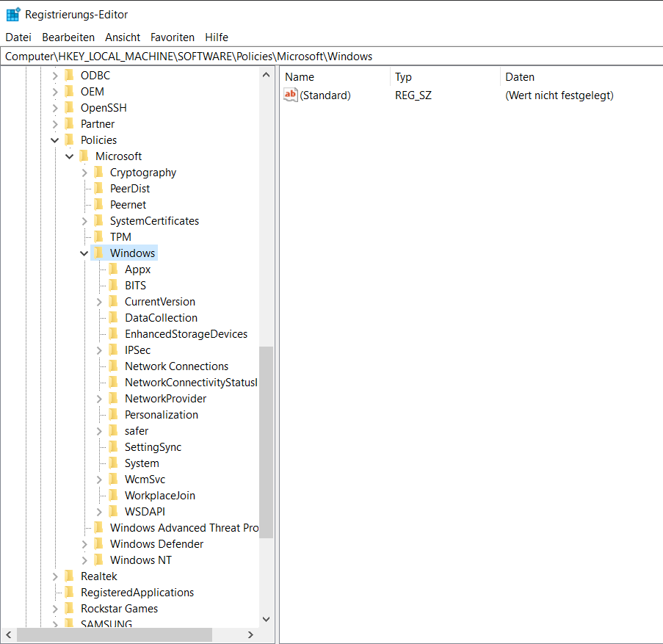
Task: Click the Personalization folder icon
Action: coord(113,414)
